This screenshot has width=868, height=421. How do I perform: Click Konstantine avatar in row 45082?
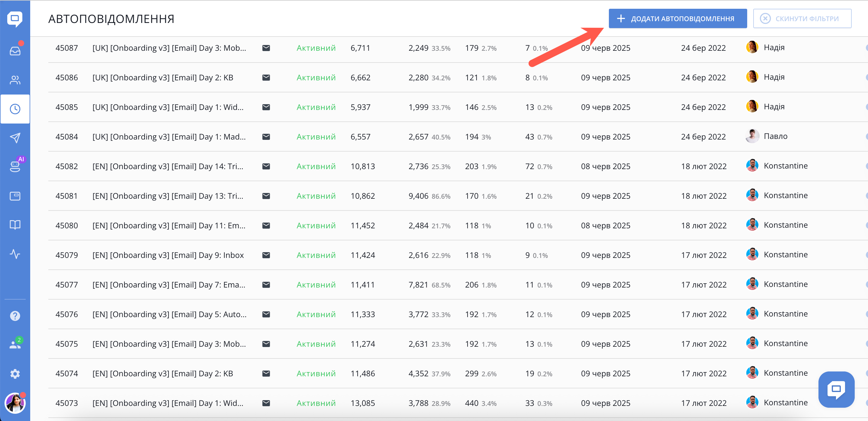[752, 166]
